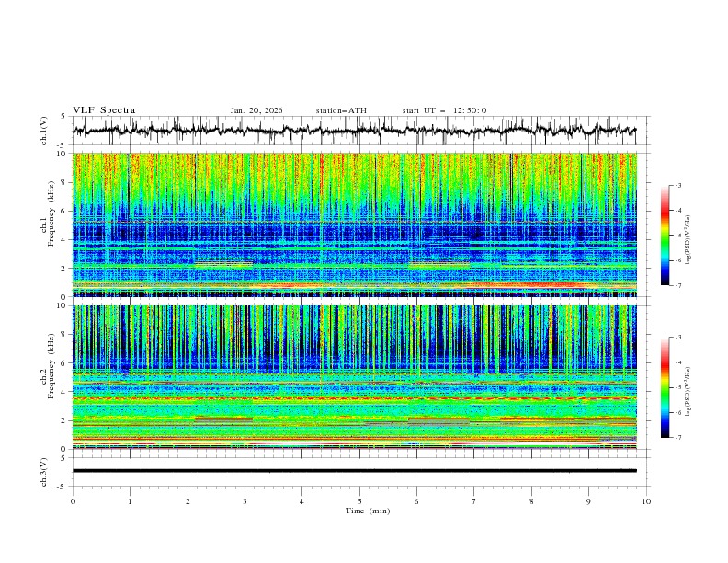Click the time axis tick label "7"
This screenshot has width=728, height=563.
click(x=474, y=501)
